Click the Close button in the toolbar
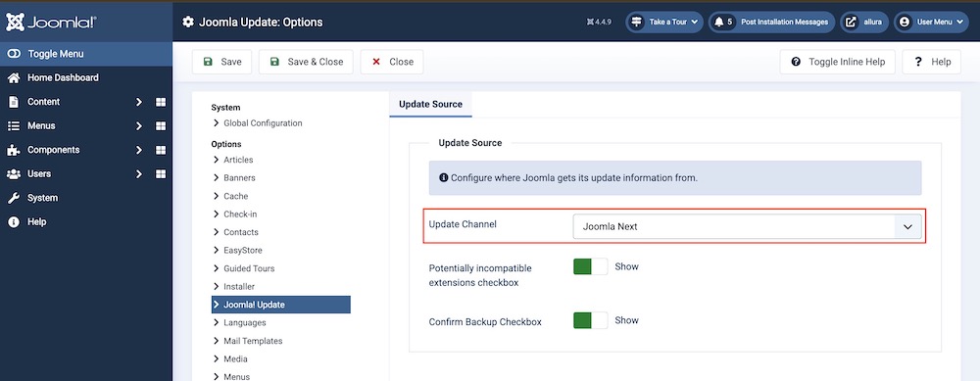 (x=392, y=62)
